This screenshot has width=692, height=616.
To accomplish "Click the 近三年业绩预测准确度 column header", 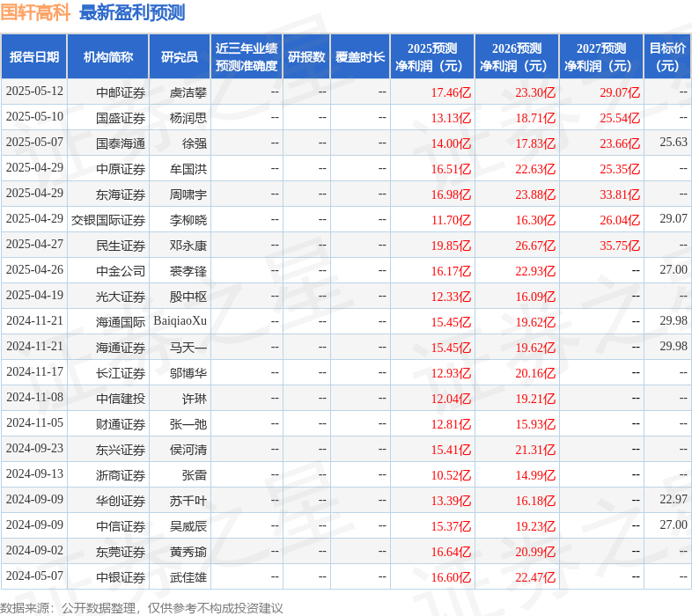I will pyautogui.click(x=247, y=57).
